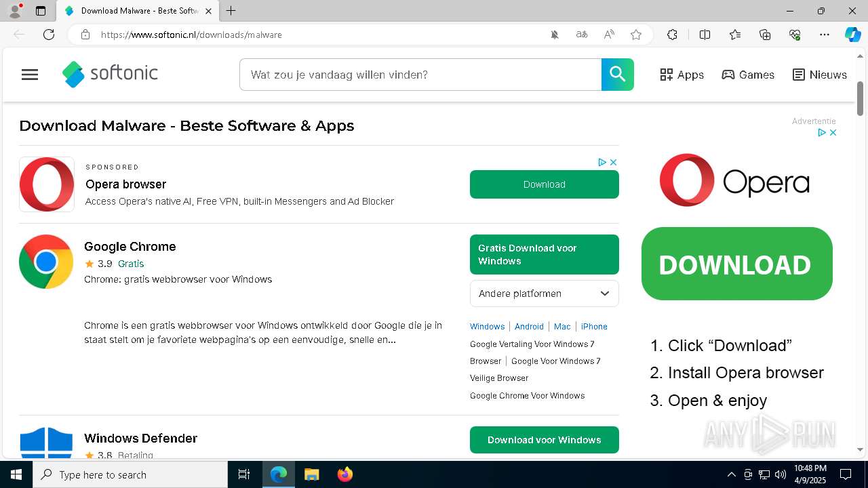Open Google Vertaling Voor Windows 7 link

(x=532, y=344)
